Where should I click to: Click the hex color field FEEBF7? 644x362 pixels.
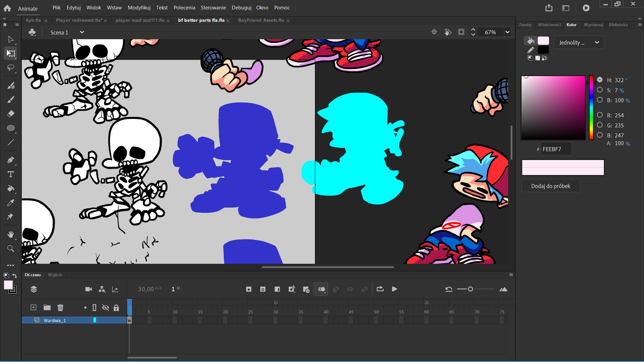556,149
